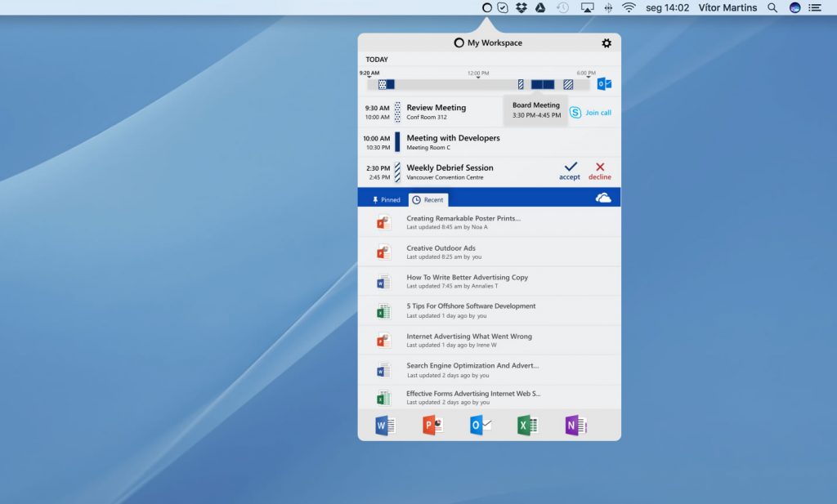This screenshot has width=837, height=504.
Task: Open the Creative Outdoor Ads document
Action: point(441,248)
